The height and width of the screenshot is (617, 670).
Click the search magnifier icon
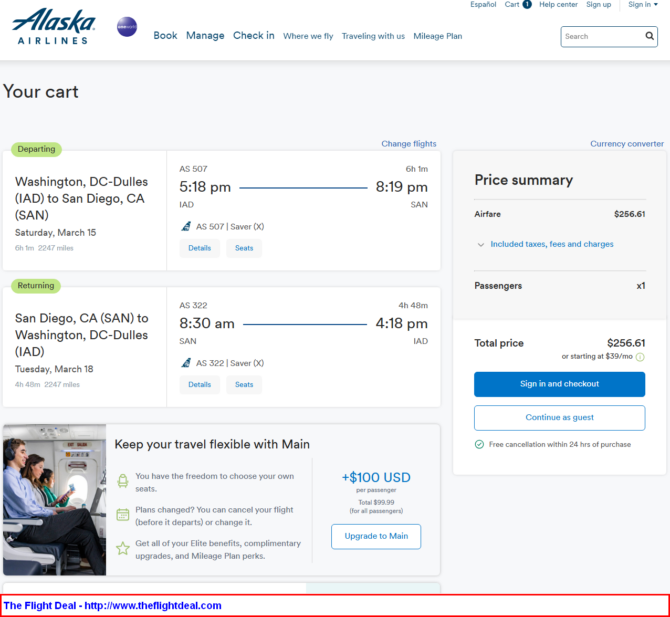click(x=649, y=36)
